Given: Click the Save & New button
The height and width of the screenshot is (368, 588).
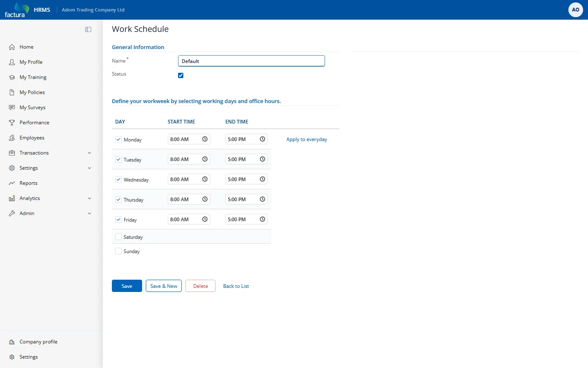Looking at the screenshot, I should pos(164,286).
